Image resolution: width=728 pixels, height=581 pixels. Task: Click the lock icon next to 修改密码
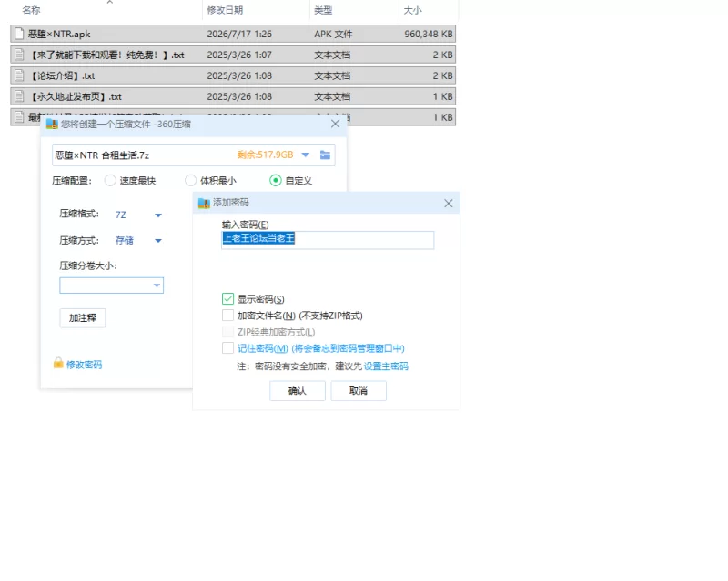58,363
